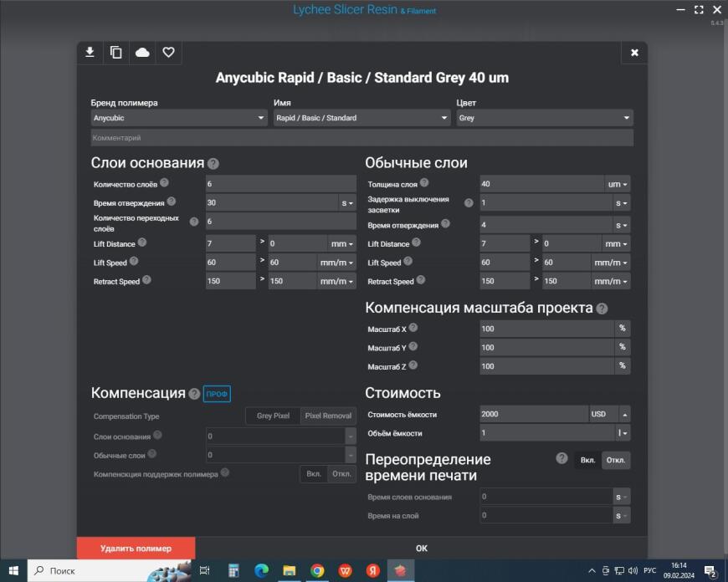Change Объём ёмкости unit l
Viewport: 728px width, 582px height.
click(623, 433)
